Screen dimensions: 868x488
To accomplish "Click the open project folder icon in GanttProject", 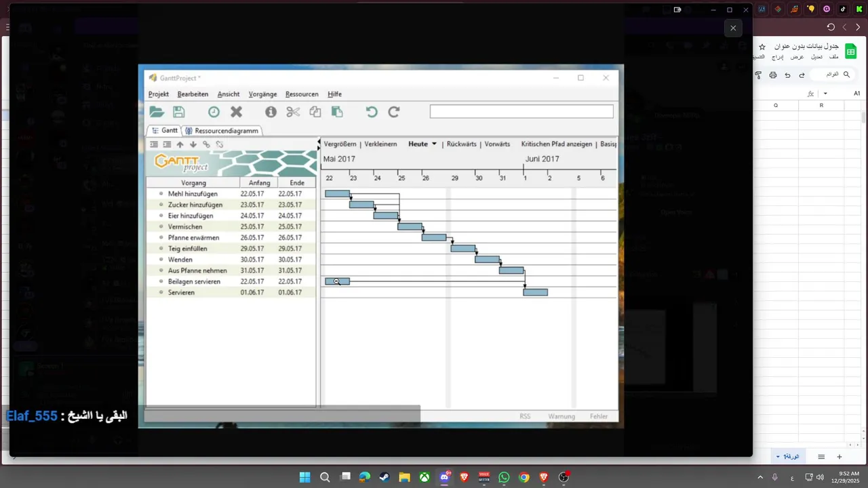I will tap(157, 112).
